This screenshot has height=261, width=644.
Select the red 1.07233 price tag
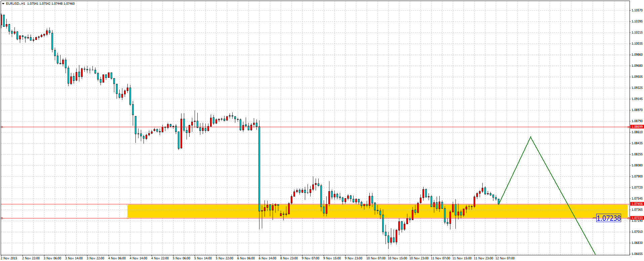(x=637, y=218)
